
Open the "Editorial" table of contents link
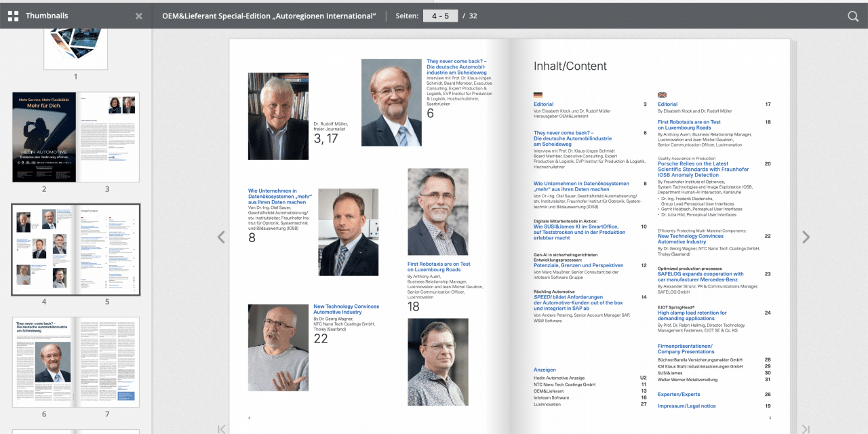coord(545,104)
